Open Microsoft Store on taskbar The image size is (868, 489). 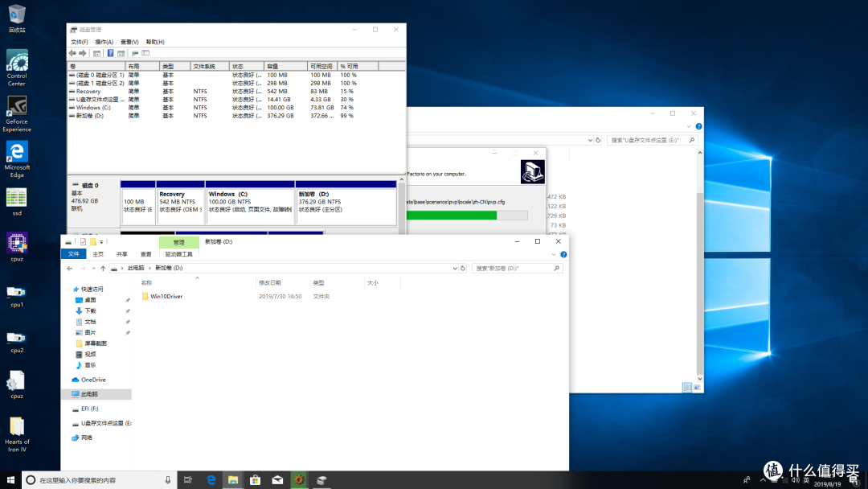pyautogui.click(x=256, y=480)
